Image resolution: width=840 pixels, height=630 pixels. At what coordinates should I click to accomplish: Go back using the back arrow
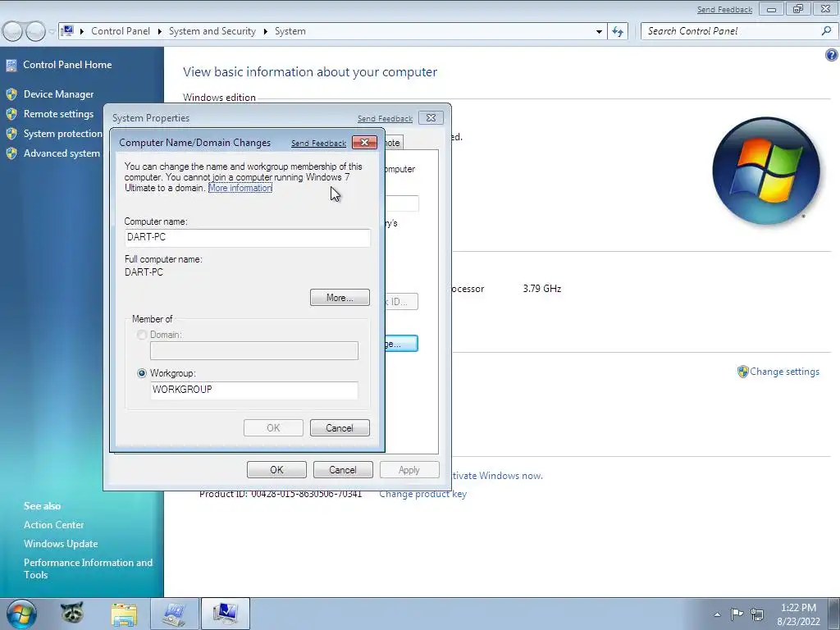click(13, 31)
